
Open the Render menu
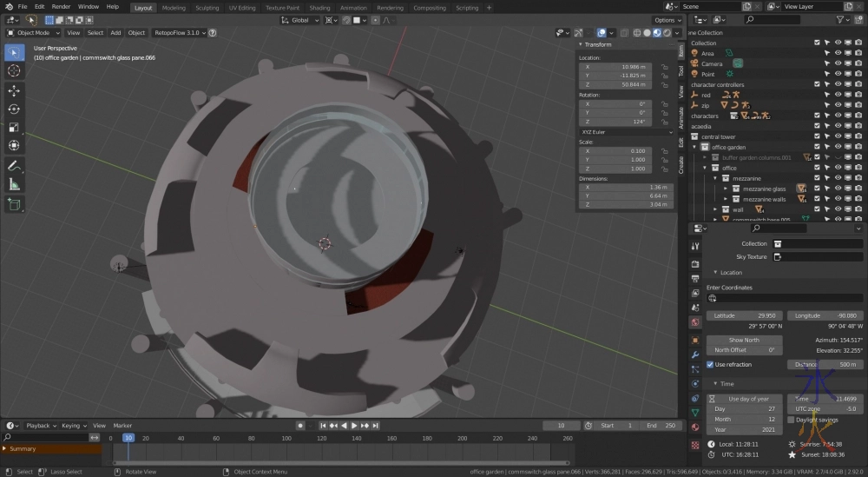click(x=61, y=7)
